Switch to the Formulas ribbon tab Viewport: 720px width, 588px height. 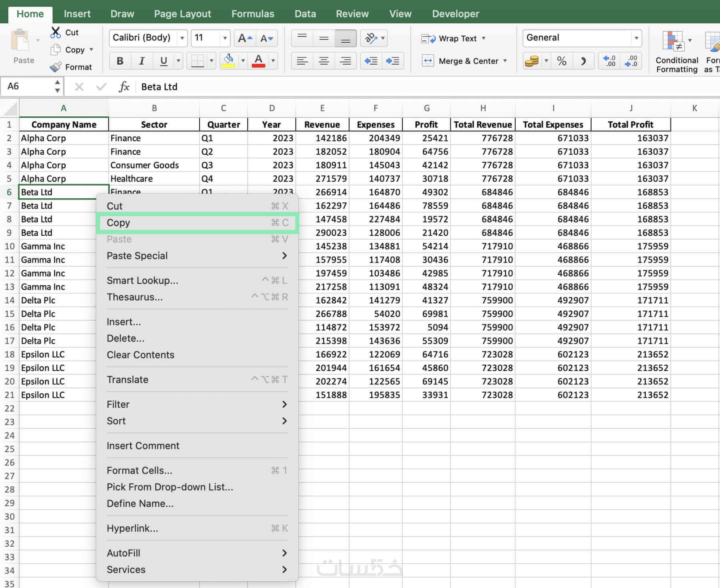(x=252, y=14)
